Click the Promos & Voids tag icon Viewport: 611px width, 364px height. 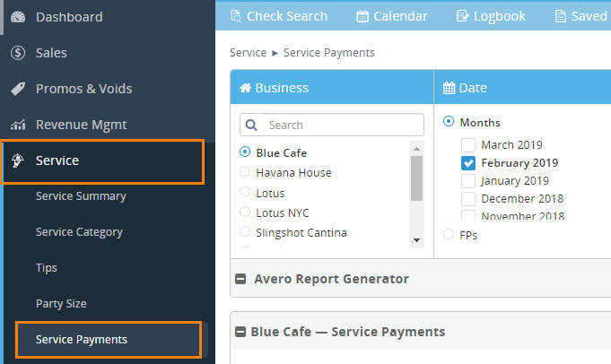(x=17, y=89)
